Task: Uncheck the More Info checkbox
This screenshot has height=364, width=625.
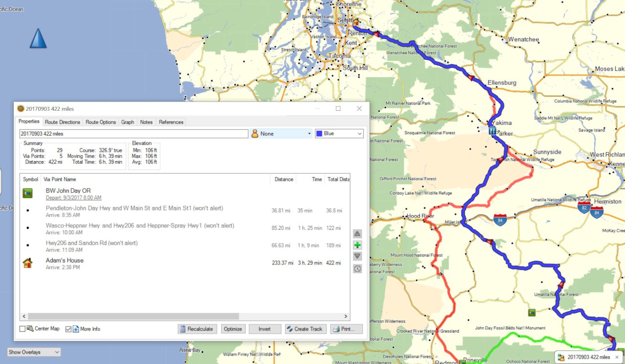Action: coord(68,329)
